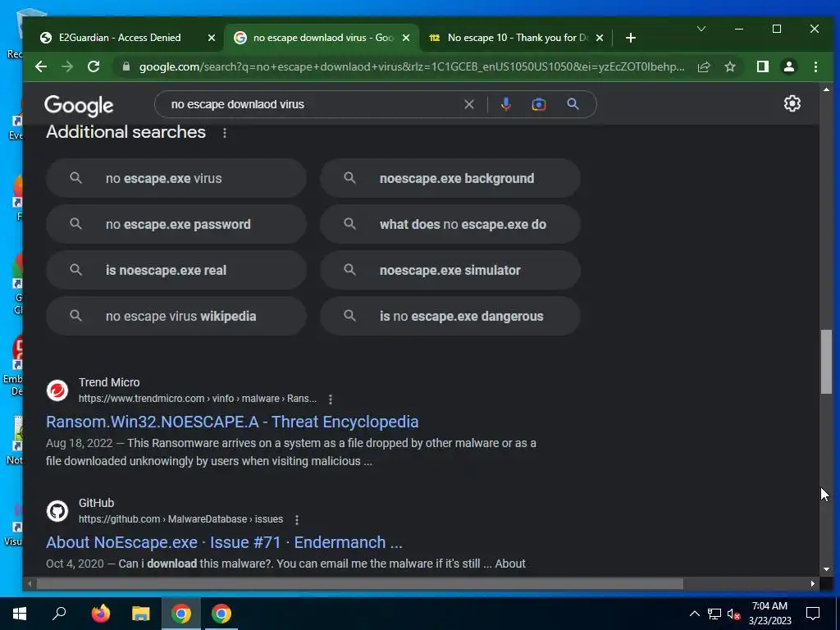
Task: Open the notification center icon
Action: click(x=813, y=614)
